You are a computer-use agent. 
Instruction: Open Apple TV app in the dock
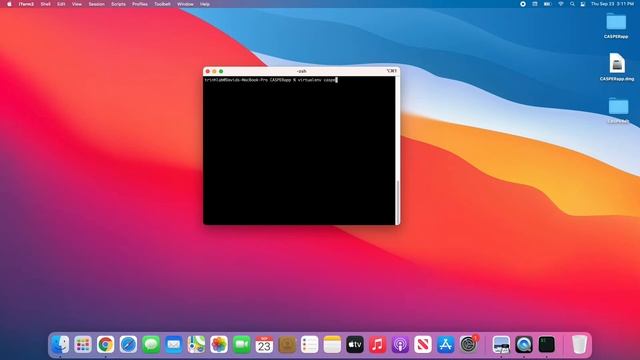[x=355, y=344]
